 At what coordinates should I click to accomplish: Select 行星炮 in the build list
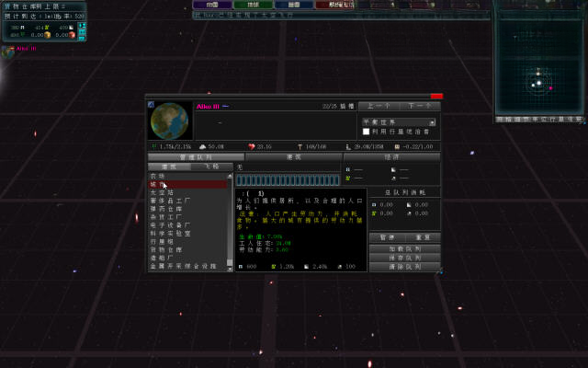tap(187, 242)
